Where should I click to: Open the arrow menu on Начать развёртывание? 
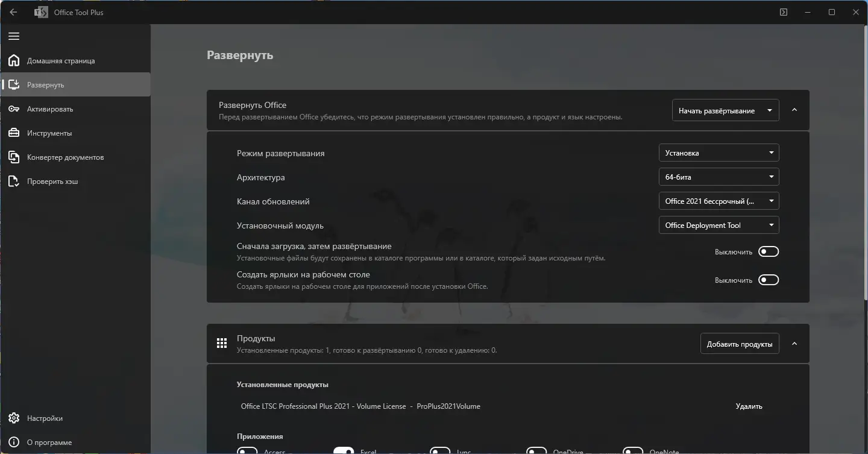[x=770, y=110]
